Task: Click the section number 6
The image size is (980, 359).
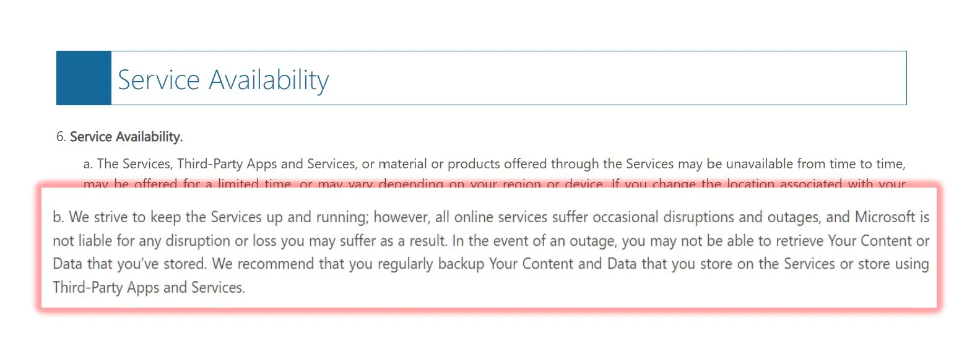Action: [61, 137]
